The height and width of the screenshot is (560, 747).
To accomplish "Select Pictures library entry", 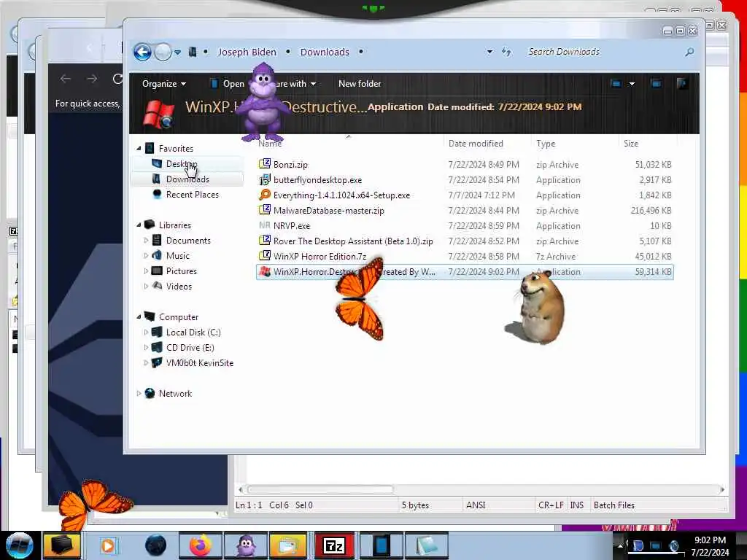I will [181, 271].
